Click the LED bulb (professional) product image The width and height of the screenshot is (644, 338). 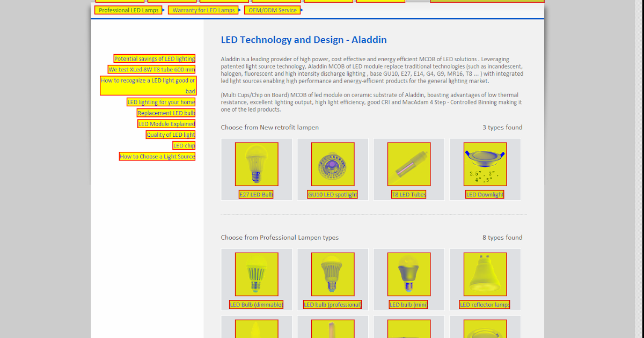[x=333, y=274]
